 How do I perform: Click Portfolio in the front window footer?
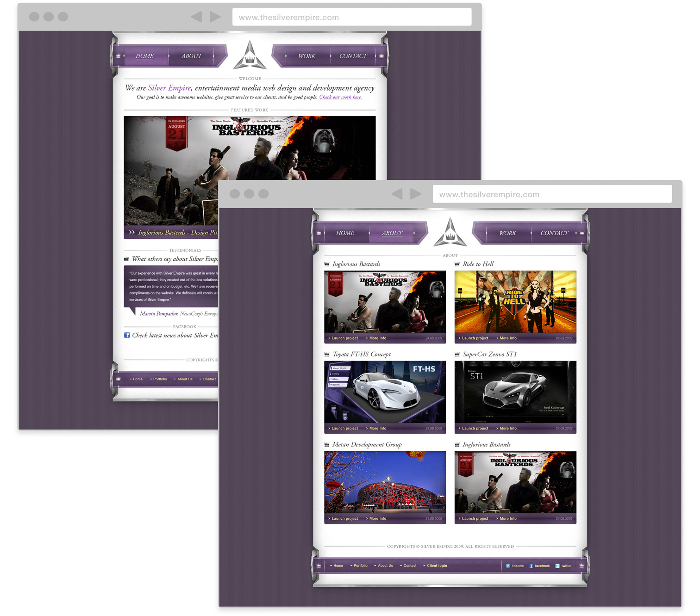click(x=360, y=566)
